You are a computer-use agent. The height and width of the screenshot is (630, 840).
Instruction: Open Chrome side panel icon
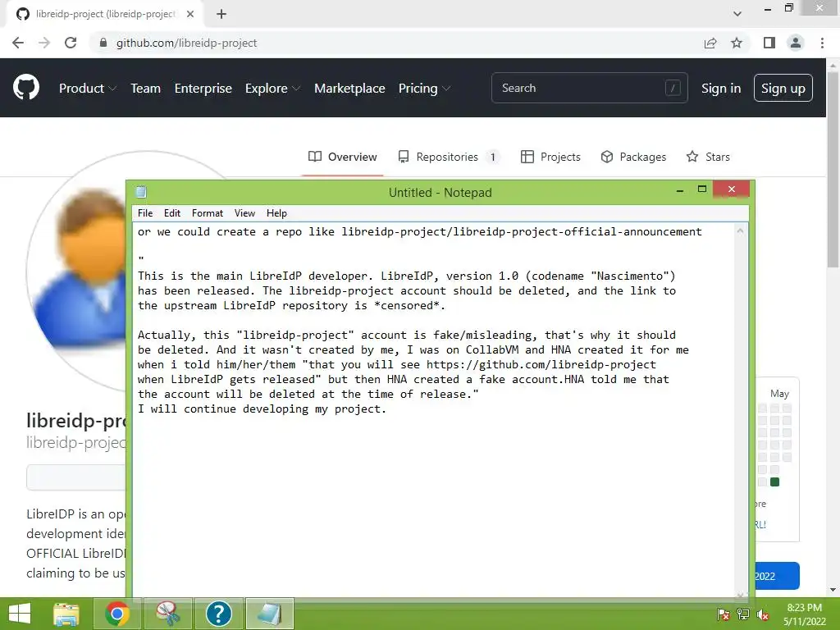(x=769, y=43)
